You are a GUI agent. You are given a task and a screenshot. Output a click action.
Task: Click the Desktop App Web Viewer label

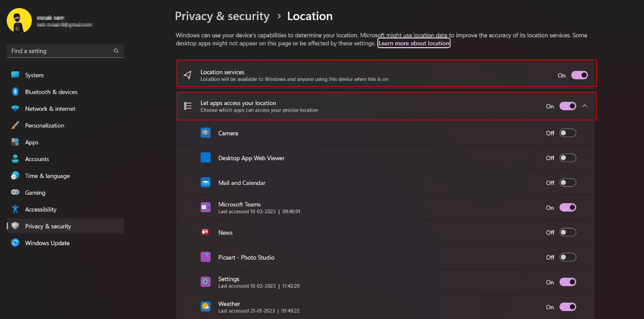[x=252, y=158]
